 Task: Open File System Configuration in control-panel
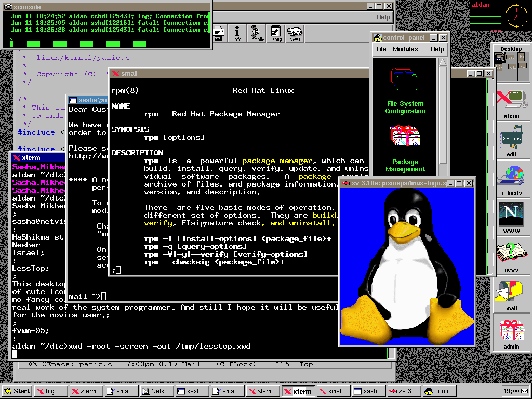coord(405,91)
